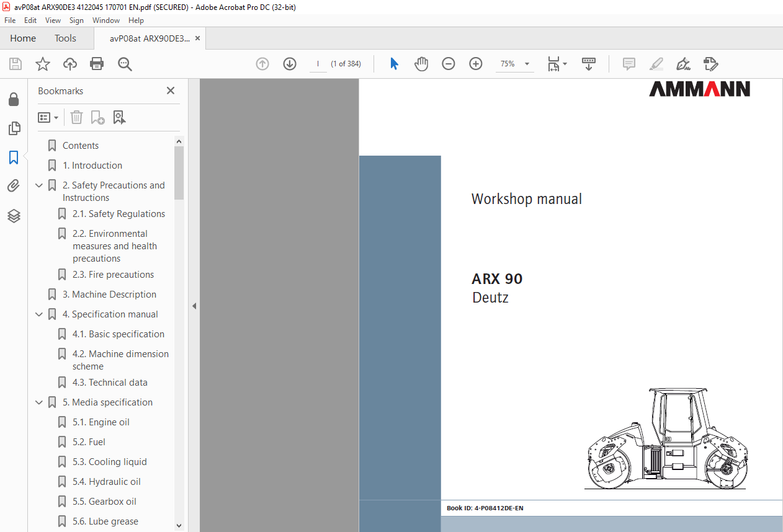
Task: Click the stamp/redact tool icon
Action: 711,64
